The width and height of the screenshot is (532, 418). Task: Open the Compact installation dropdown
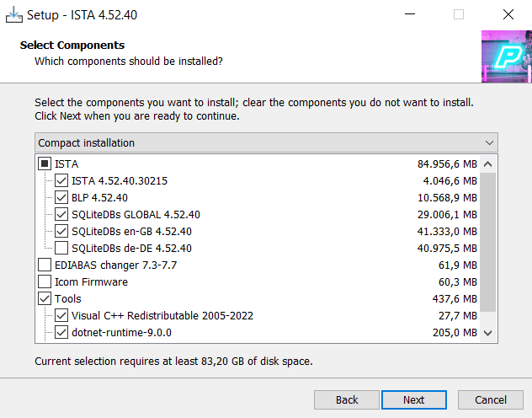(x=266, y=142)
